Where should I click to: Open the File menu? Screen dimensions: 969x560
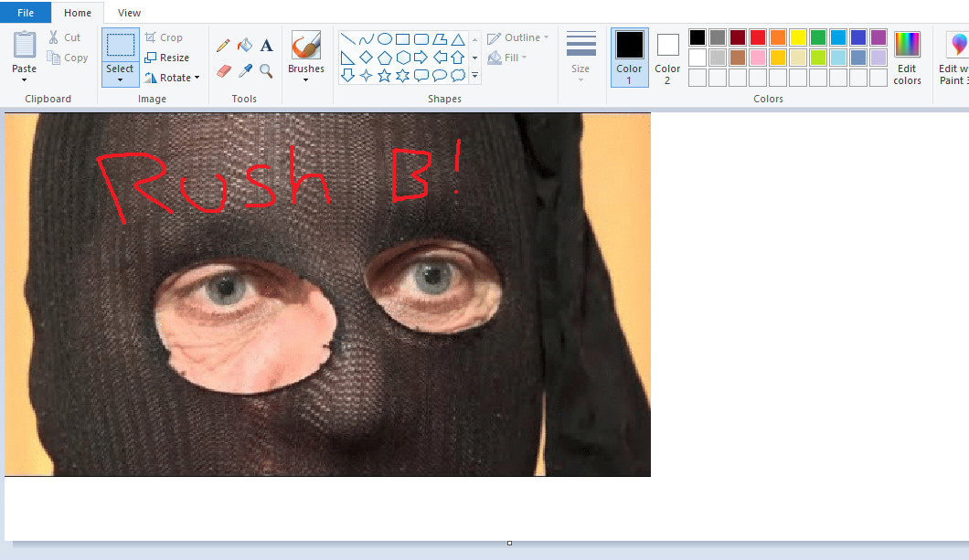pos(26,13)
